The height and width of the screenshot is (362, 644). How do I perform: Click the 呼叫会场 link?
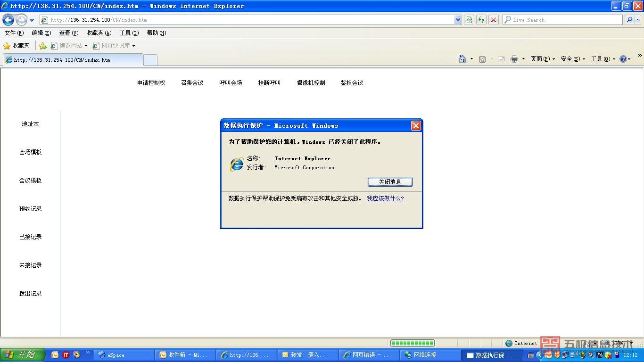(231, 83)
